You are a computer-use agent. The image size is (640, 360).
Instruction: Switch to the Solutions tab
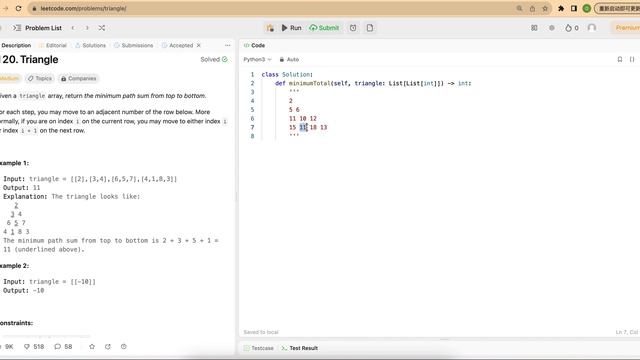(90, 45)
